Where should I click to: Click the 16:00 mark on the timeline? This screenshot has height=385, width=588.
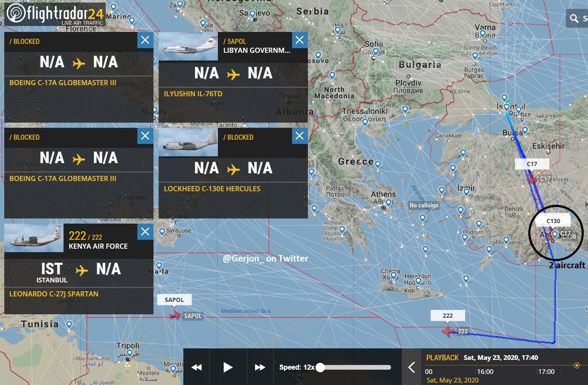(485, 371)
